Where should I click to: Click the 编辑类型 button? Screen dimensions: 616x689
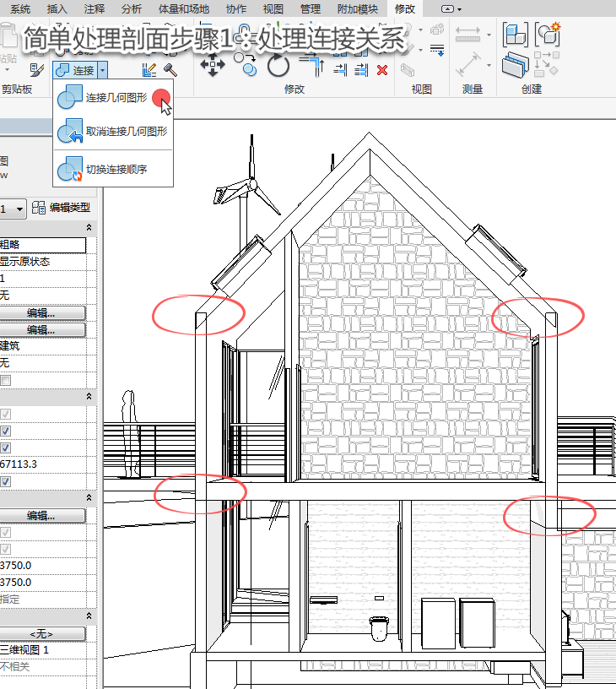pos(61,208)
